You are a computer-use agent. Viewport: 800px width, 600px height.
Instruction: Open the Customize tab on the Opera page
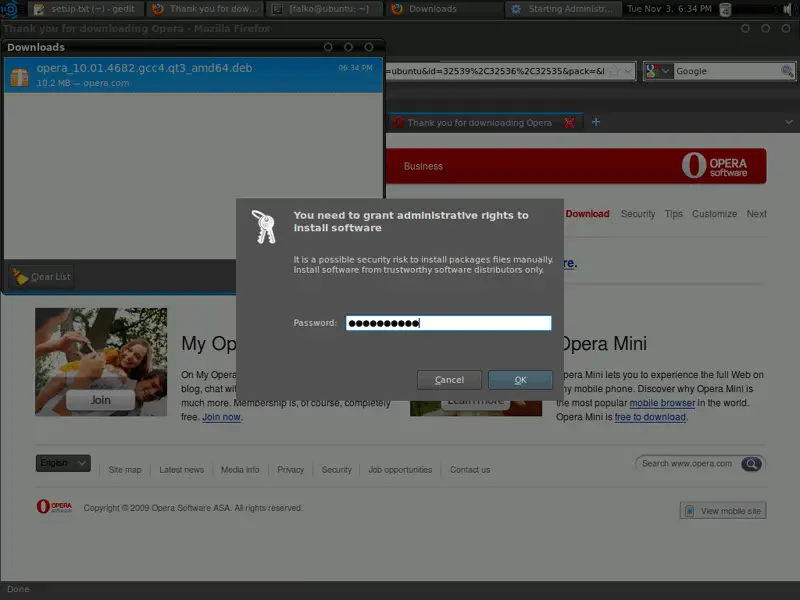(x=714, y=214)
